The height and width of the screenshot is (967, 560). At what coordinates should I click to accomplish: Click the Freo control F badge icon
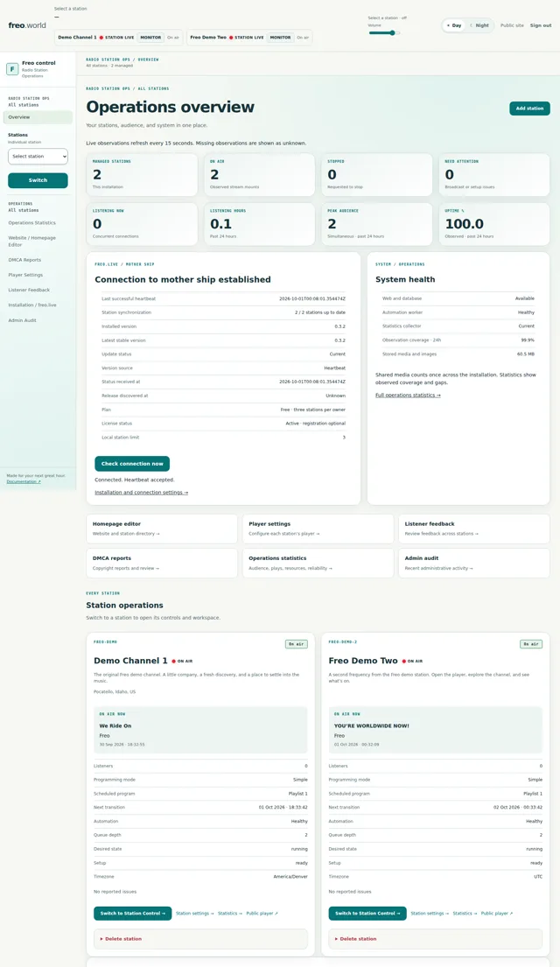(x=11, y=69)
